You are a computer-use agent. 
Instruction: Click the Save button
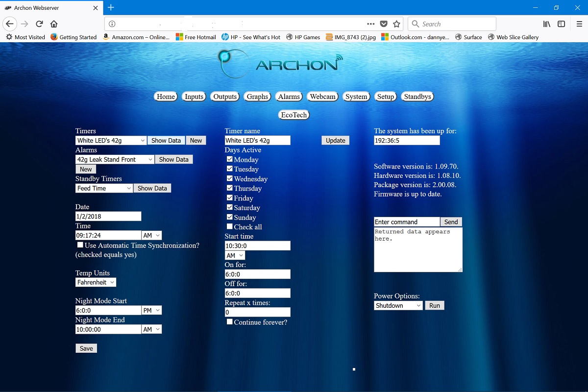[x=86, y=348]
